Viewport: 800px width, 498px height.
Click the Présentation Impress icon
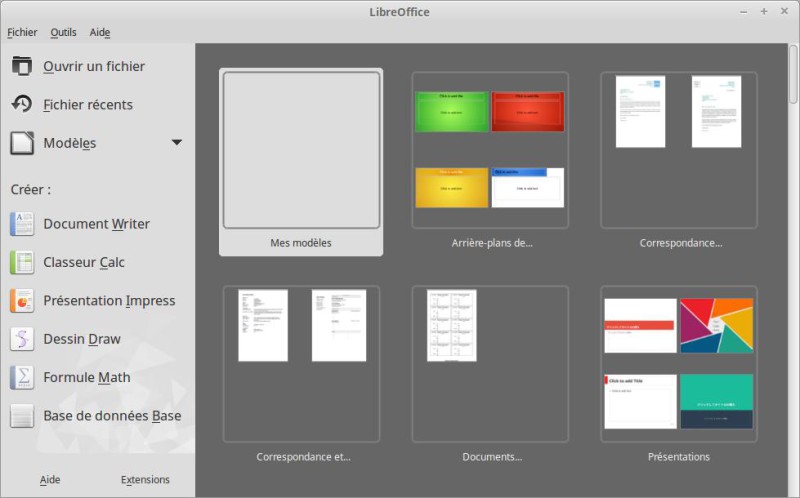click(x=22, y=301)
